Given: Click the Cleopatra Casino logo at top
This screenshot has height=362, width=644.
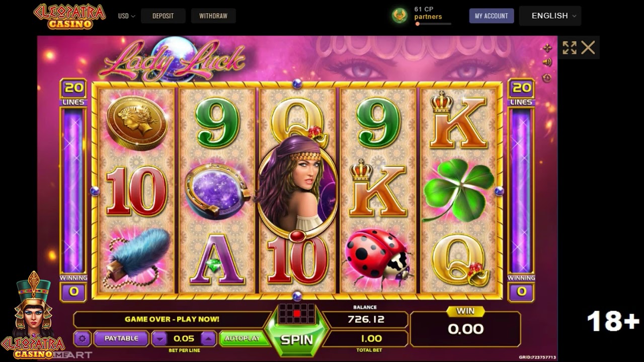Looking at the screenshot, I should click(x=69, y=16).
